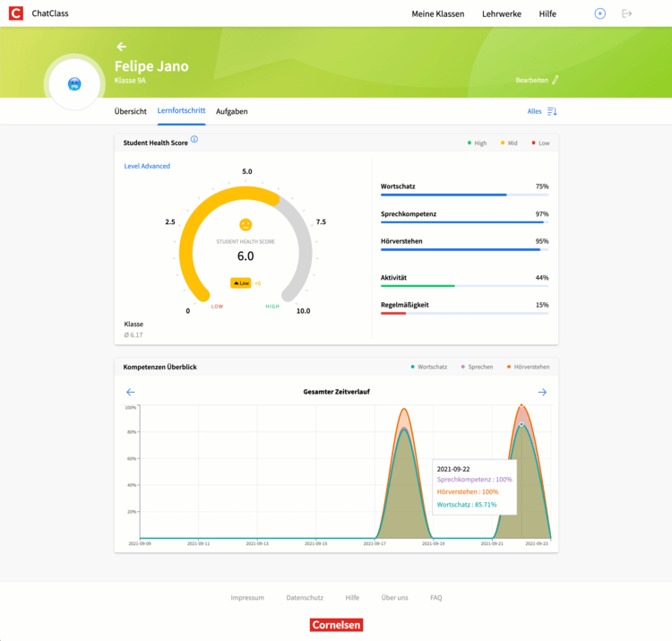Image resolution: width=672 pixels, height=641 pixels.
Task: Open the Meine Klassen menu
Action: point(437,14)
